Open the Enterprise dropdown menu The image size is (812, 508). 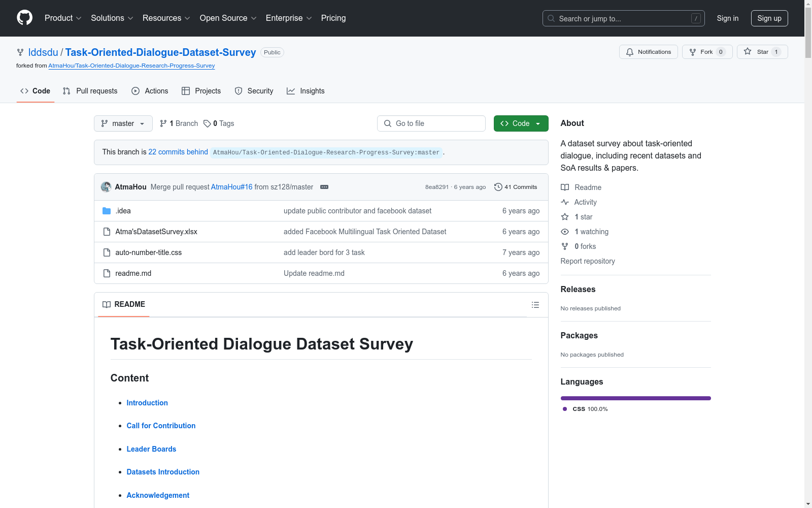[289, 18]
